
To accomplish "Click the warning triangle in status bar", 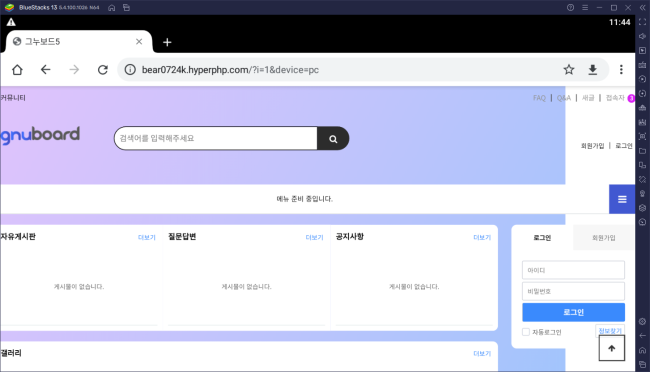I will [x=11, y=22].
